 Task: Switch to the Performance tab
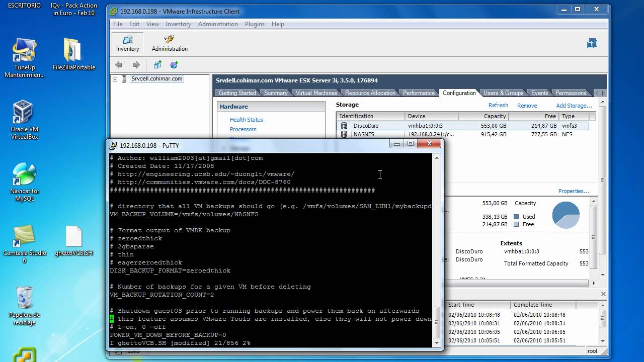tap(419, 93)
